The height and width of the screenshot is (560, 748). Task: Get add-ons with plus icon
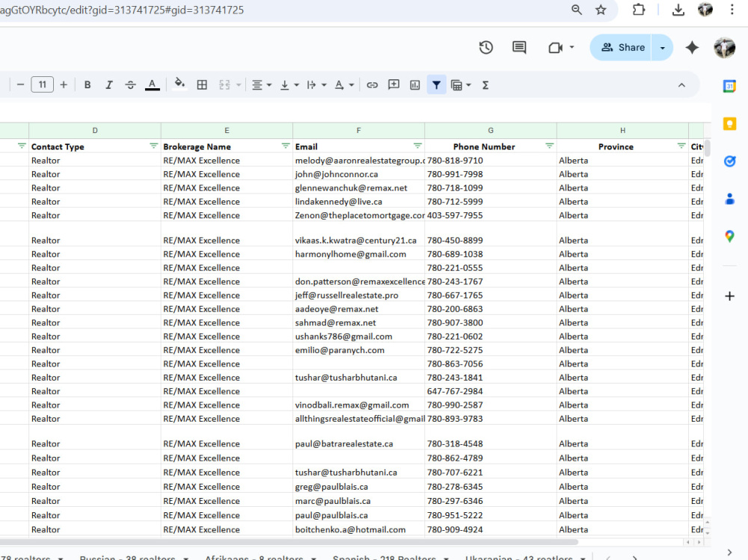729,296
